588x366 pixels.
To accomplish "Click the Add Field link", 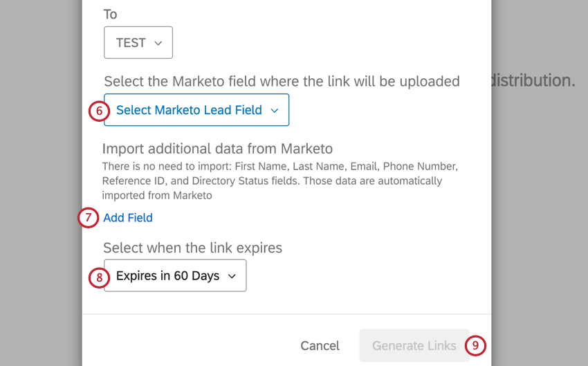I will click(x=128, y=218).
